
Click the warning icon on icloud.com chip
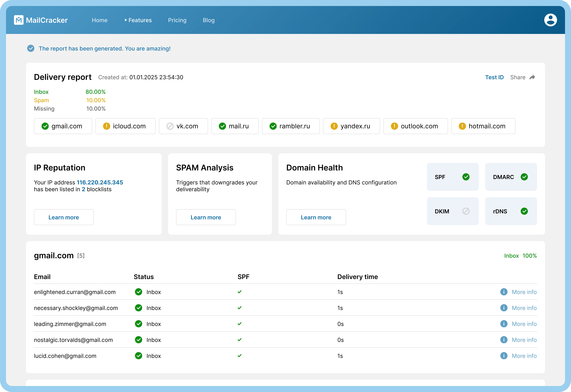[106, 126]
